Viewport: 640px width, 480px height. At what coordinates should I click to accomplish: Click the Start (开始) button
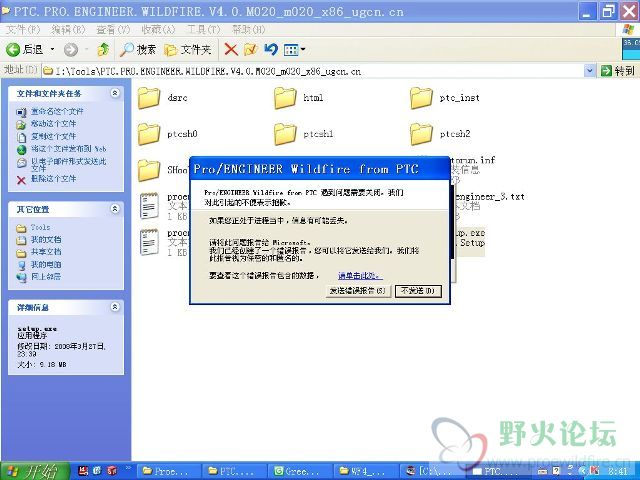34,471
